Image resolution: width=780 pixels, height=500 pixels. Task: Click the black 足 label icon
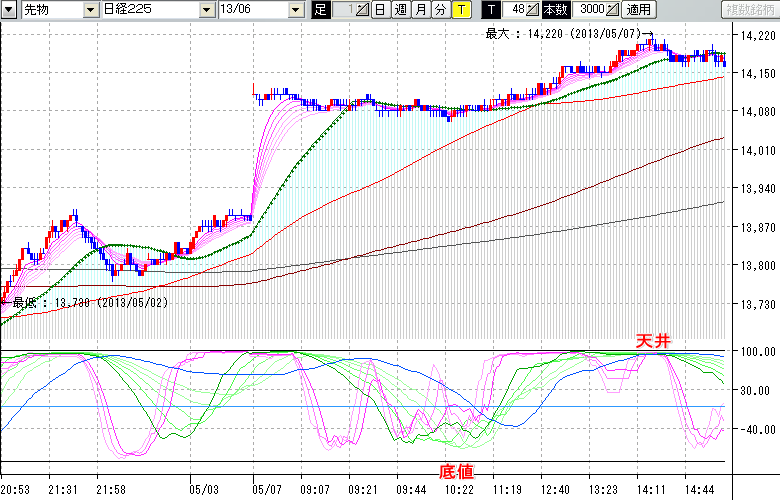click(x=320, y=10)
